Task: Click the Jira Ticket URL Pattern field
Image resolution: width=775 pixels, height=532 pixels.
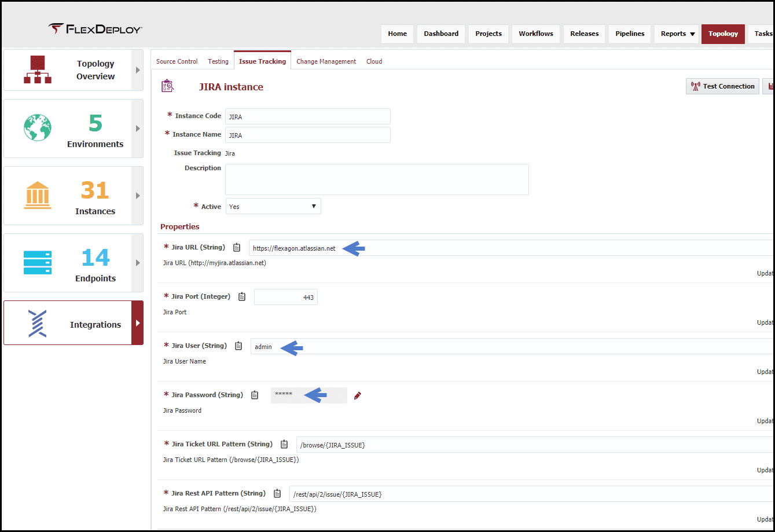Action: pos(535,445)
